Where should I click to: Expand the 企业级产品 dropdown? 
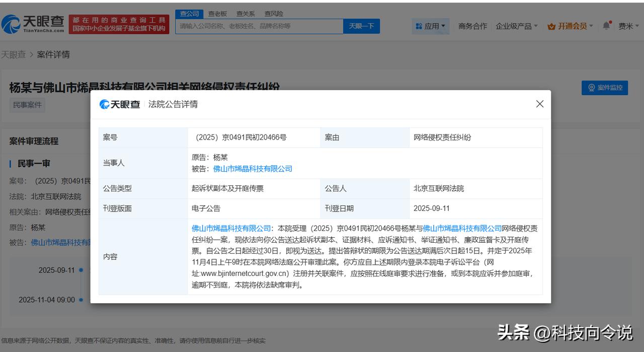(x=517, y=26)
